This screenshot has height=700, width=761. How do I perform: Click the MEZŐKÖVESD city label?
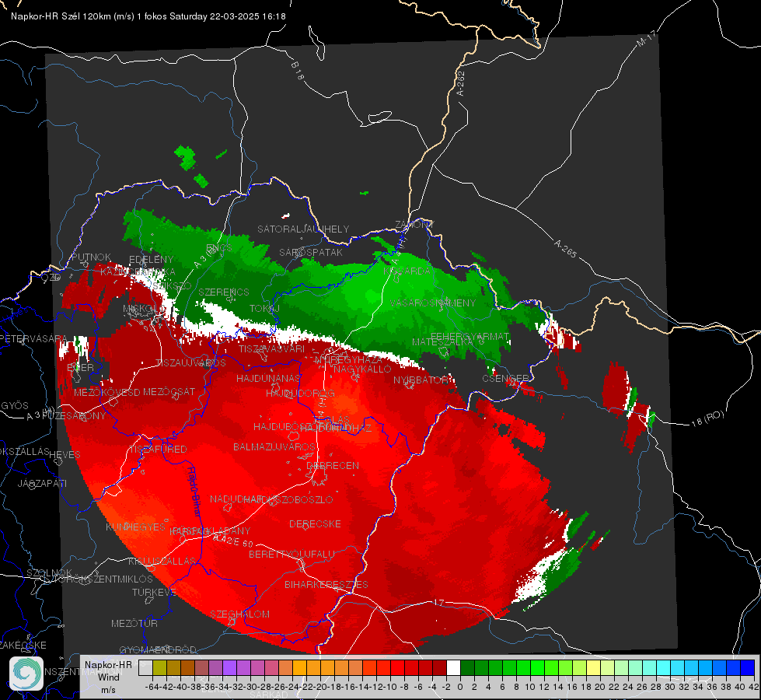pos(106,393)
